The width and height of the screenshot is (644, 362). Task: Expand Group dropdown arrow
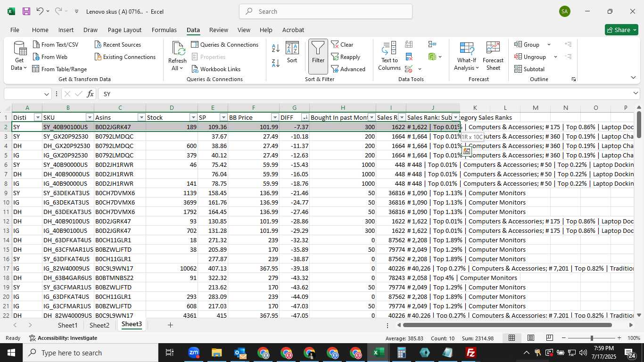549,45
